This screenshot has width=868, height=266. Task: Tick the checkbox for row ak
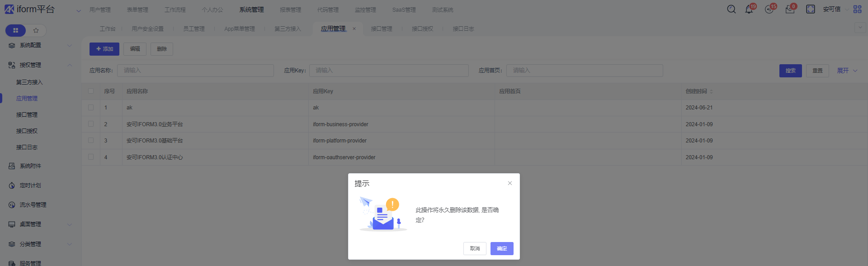[91, 108]
